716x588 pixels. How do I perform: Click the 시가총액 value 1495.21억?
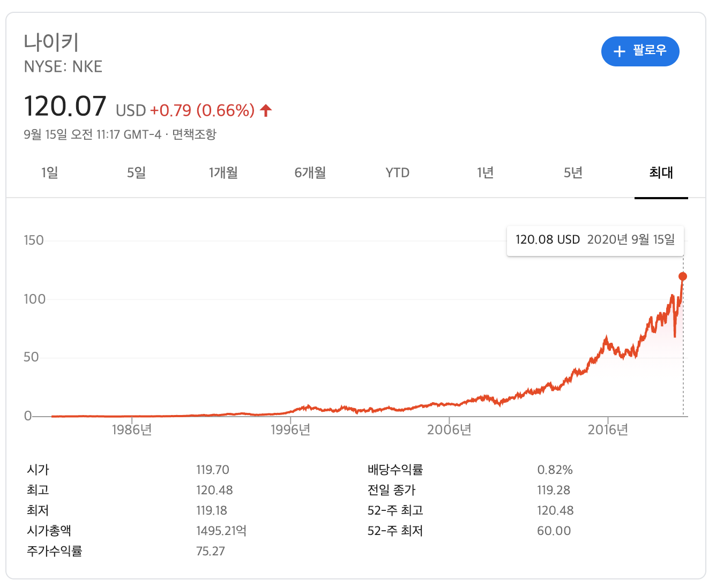tap(221, 531)
